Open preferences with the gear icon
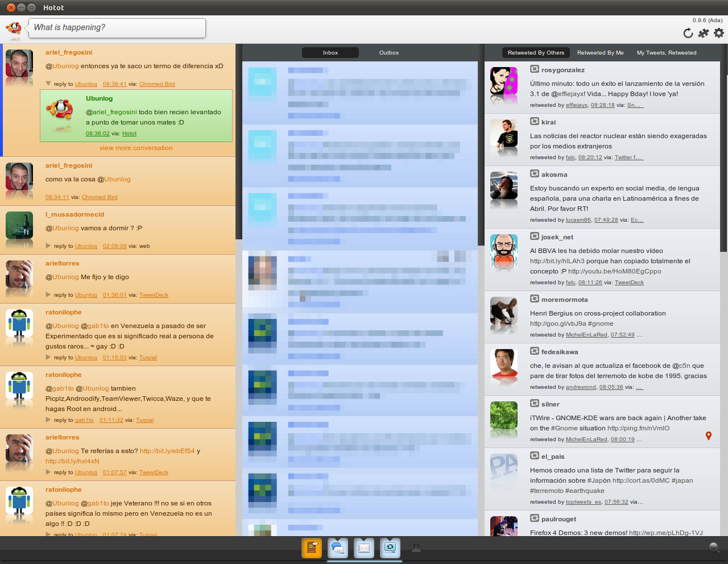The height and width of the screenshot is (564, 728). pos(719,33)
